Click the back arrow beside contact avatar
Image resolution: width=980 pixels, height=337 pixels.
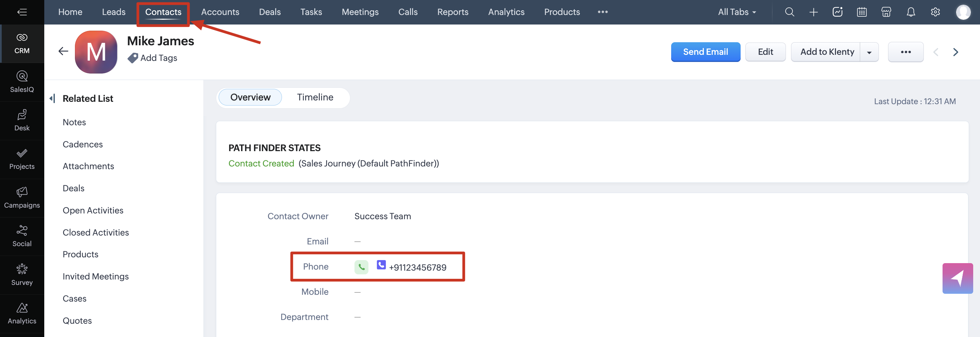coord(63,51)
